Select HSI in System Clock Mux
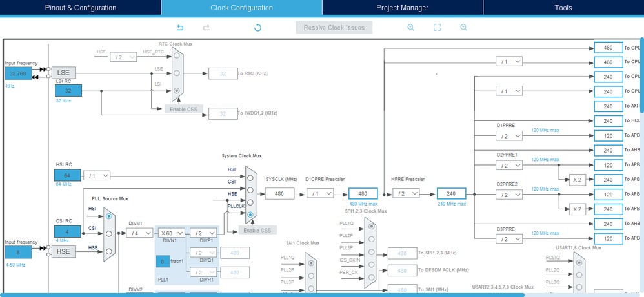Image resolution: width=644 pixels, height=297 pixels. 250,177
